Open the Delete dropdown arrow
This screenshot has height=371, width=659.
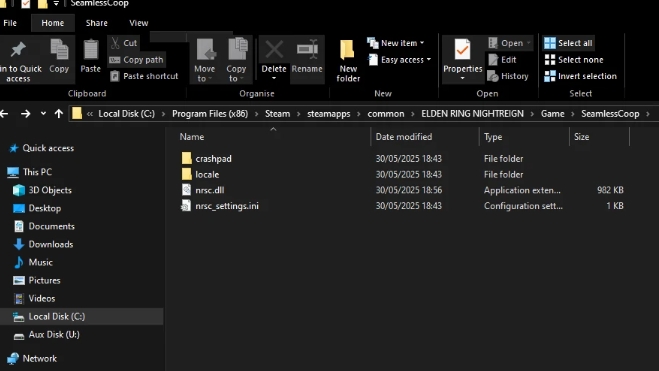pyautogui.click(x=274, y=79)
